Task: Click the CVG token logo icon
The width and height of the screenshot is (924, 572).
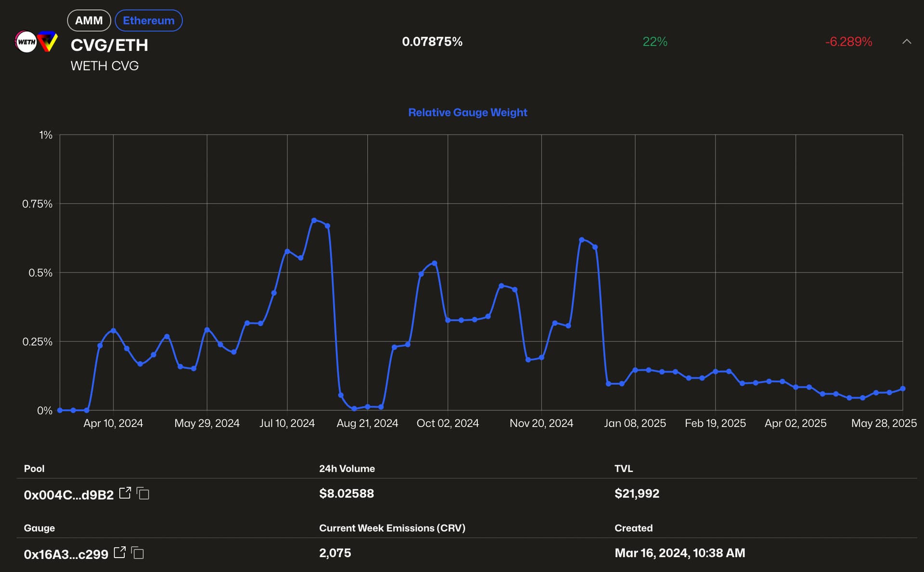Action: point(48,42)
